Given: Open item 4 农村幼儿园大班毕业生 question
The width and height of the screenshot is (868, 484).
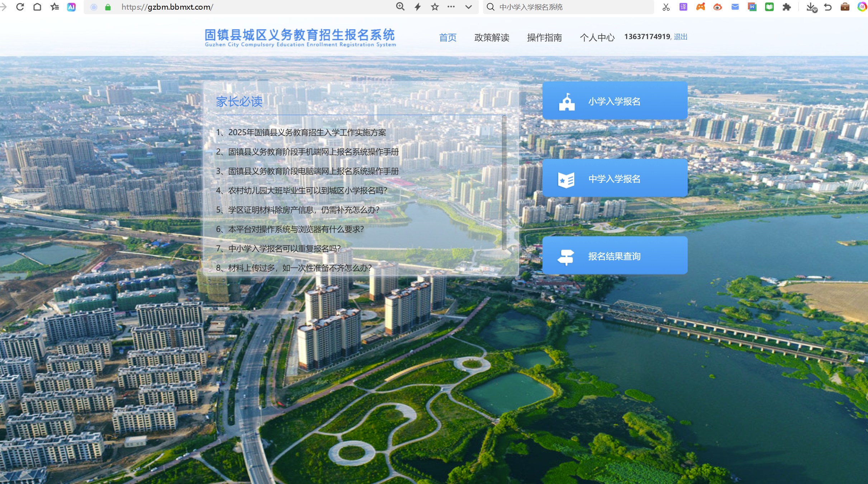Looking at the screenshot, I should [302, 190].
